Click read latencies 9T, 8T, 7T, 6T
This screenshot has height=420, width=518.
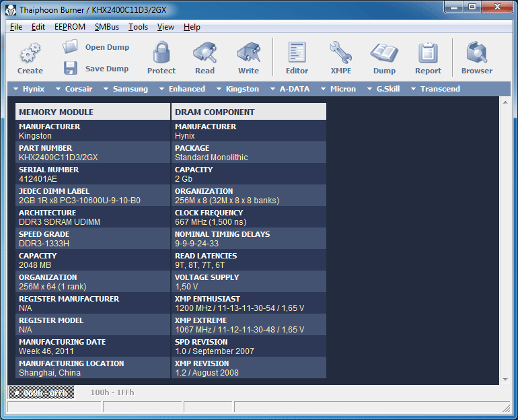point(200,265)
